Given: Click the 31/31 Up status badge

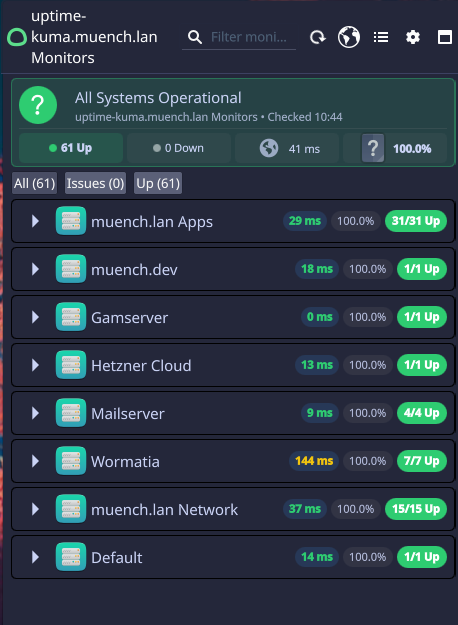Looking at the screenshot, I should (x=416, y=221).
